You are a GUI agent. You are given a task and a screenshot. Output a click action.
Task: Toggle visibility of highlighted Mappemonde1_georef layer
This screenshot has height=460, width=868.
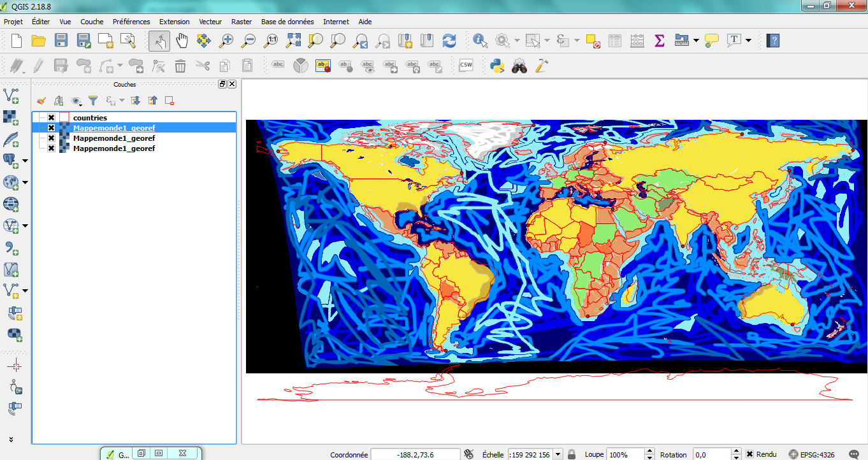[52, 128]
